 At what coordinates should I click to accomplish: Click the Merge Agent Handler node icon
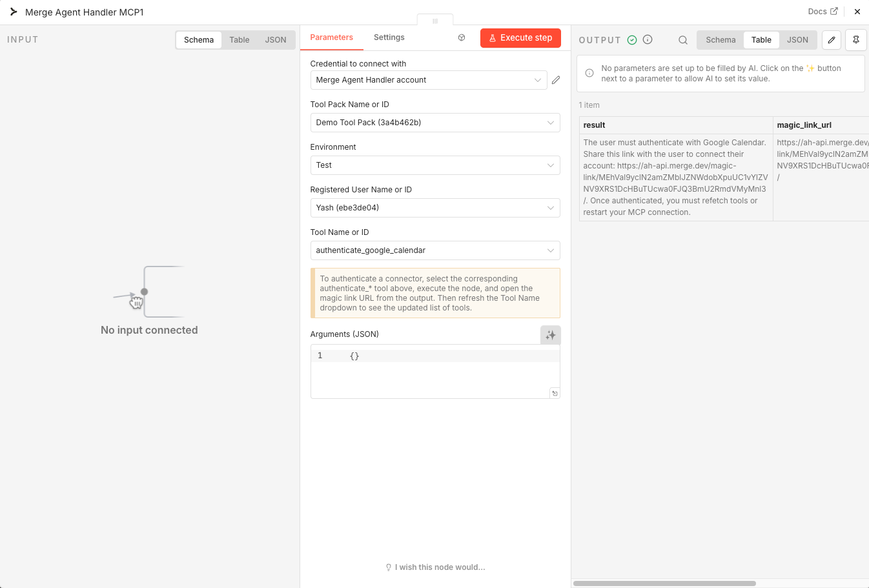coord(14,12)
